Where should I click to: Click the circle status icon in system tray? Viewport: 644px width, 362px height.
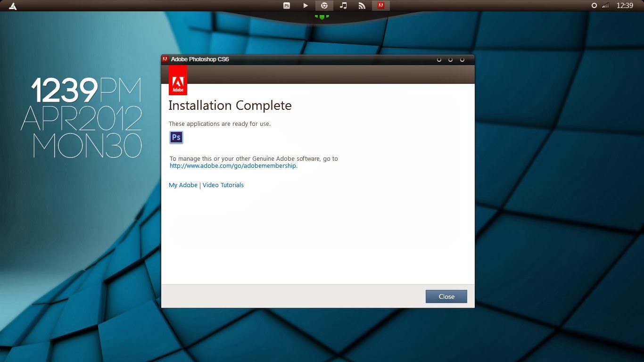tap(594, 6)
